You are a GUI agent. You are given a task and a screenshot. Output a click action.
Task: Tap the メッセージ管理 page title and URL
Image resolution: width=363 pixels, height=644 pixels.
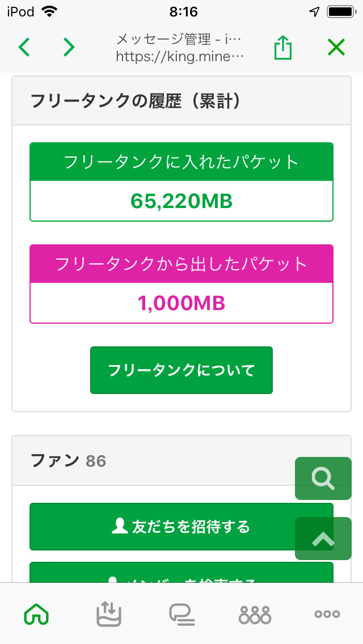[180, 48]
